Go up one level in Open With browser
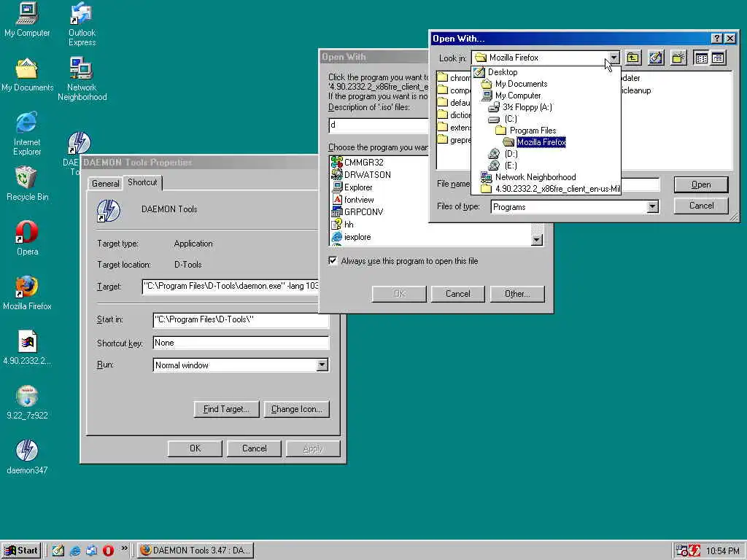Screen dimensions: 747x560 coord(632,58)
